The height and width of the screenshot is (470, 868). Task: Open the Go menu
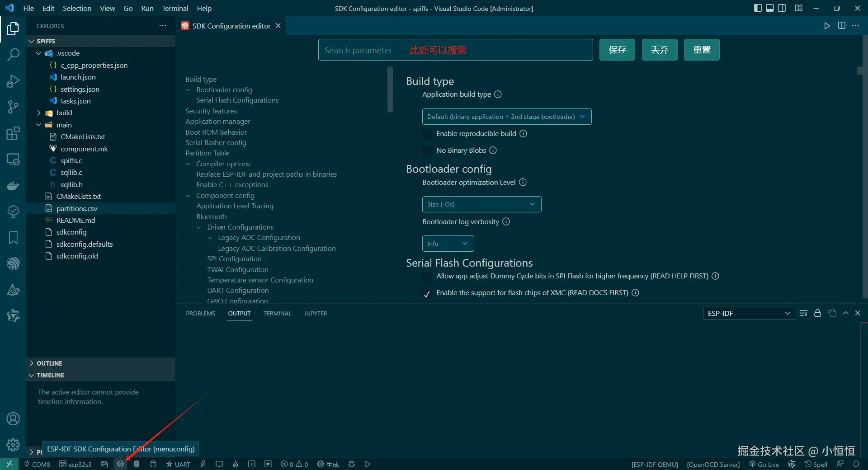tap(128, 8)
